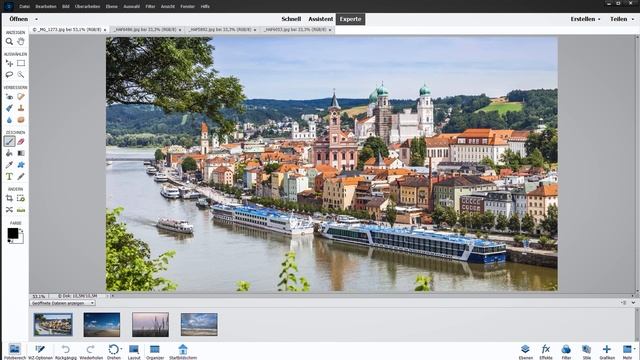Viewport: 640px width, 360px height.
Task: Open the Organizer
Action: [x=155, y=351]
